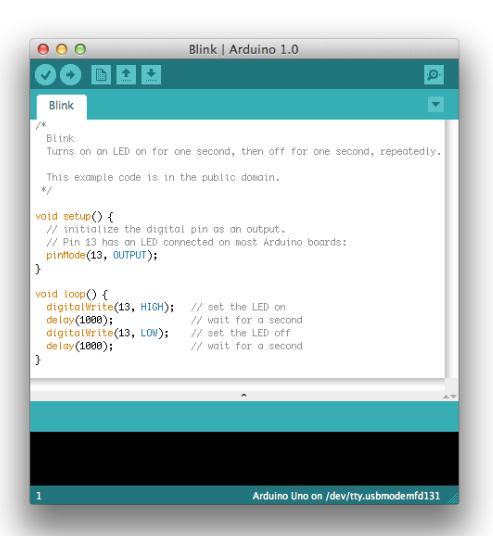Click the 'void setup() {' line
This screenshot has width=493, height=536.
[x=74, y=216]
